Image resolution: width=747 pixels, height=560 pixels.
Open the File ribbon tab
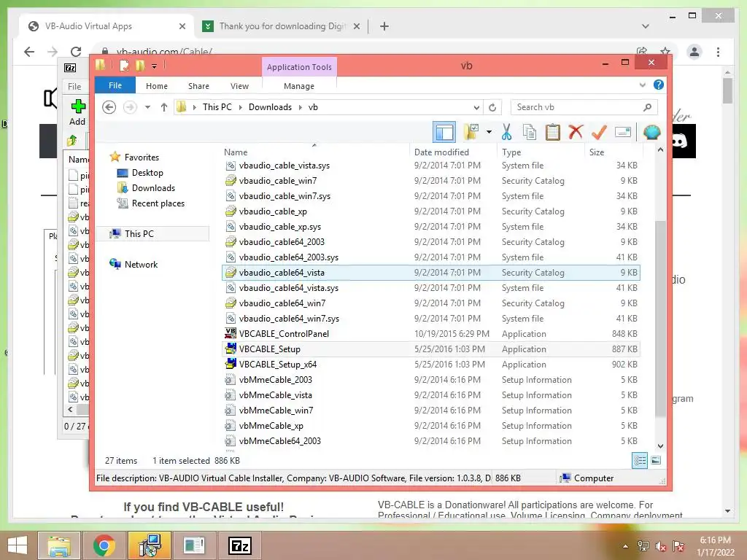(115, 85)
